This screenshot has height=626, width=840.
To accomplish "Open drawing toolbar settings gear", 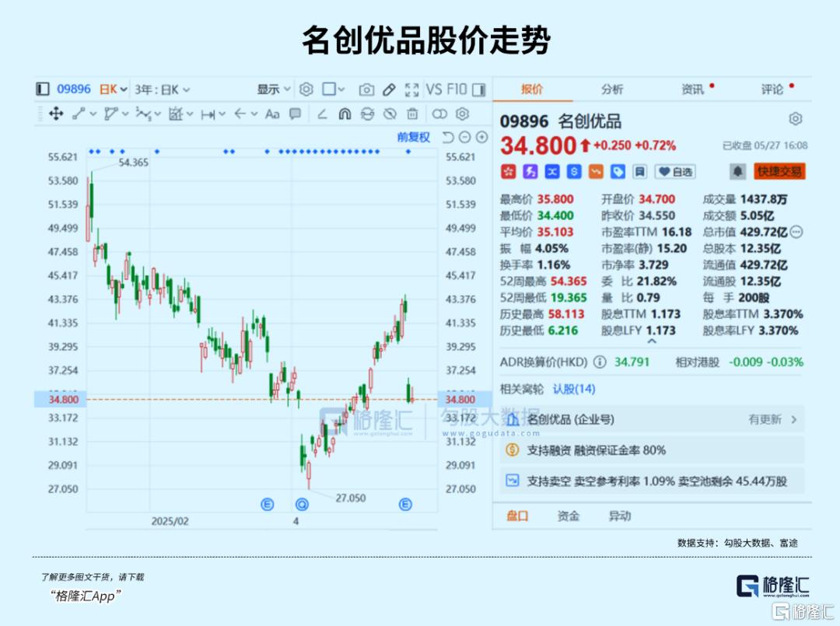I will click(x=462, y=114).
